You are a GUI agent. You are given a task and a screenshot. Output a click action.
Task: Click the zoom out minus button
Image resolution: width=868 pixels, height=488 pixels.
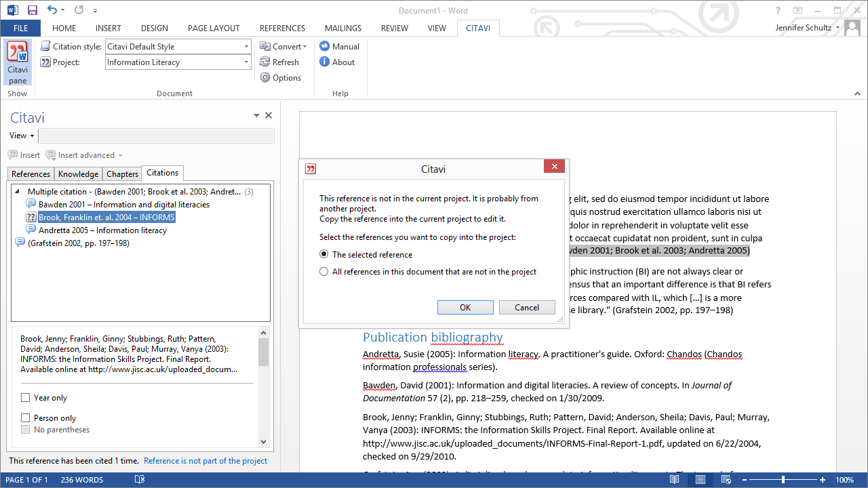point(745,479)
